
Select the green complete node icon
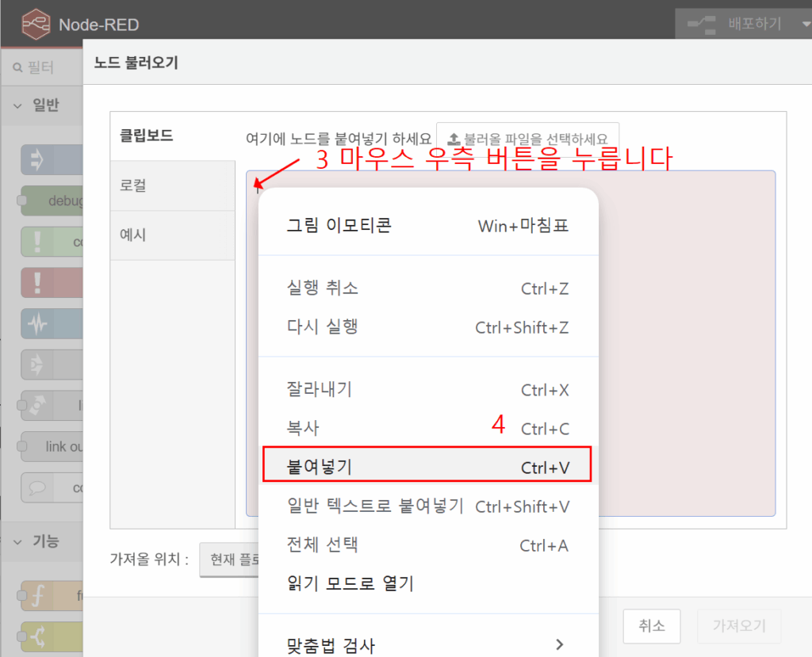[x=36, y=241]
